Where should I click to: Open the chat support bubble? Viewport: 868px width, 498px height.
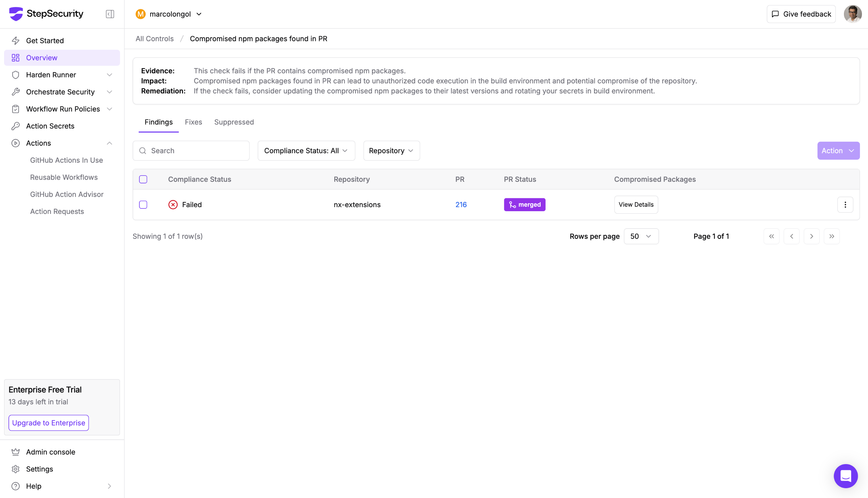[845, 476]
